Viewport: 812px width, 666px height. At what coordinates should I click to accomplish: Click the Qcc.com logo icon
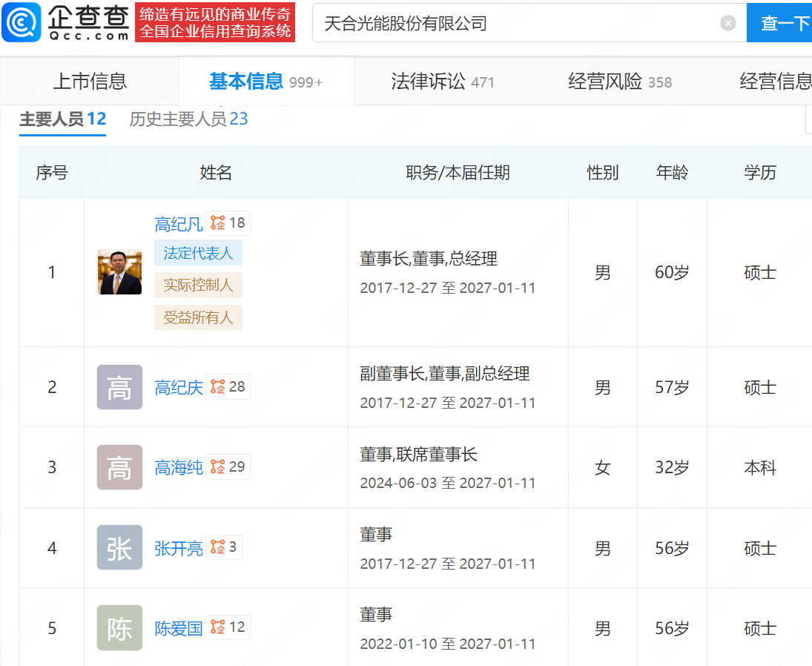pyautogui.click(x=22, y=23)
